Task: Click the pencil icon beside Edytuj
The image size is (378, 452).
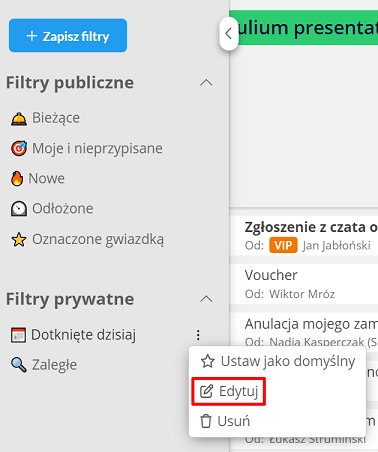Action: tap(206, 391)
